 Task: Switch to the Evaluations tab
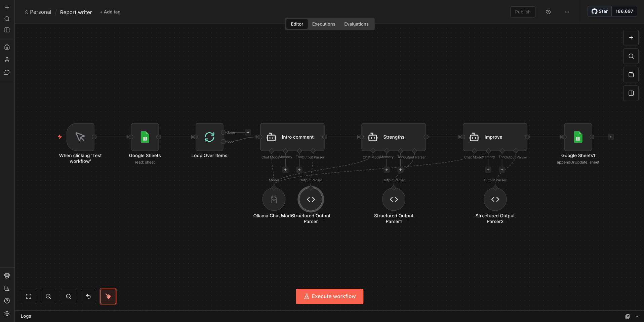pyautogui.click(x=356, y=24)
